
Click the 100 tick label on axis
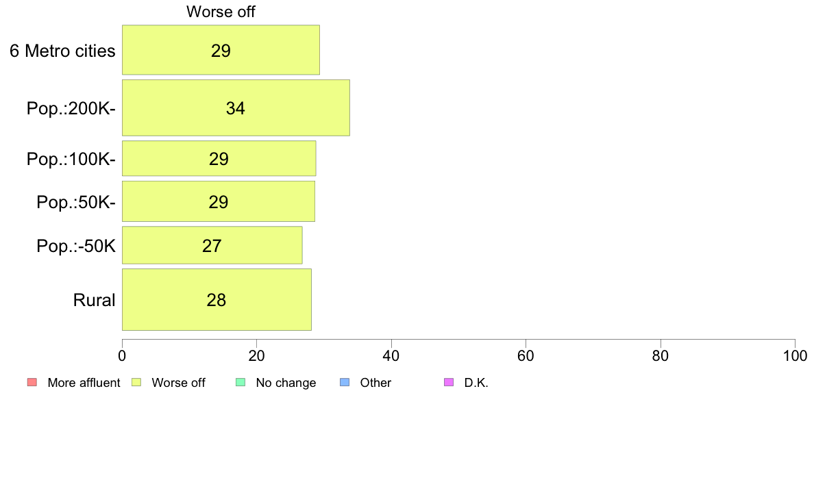tap(795, 355)
